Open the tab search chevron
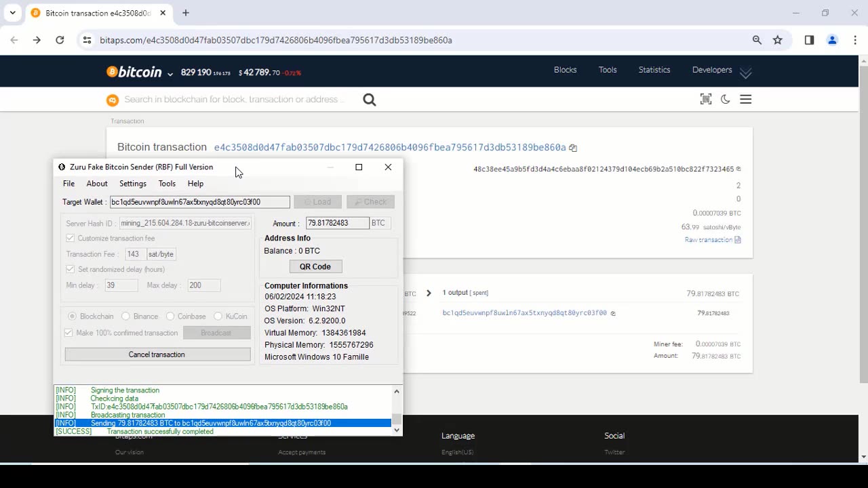Viewport: 868px width, 488px height. [x=12, y=13]
